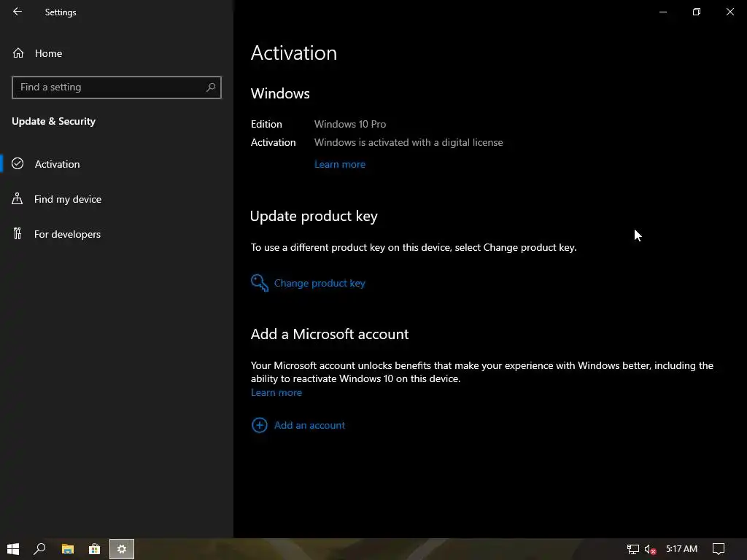The image size is (747, 560).
Task: Open For developers settings
Action: pyautogui.click(x=67, y=234)
